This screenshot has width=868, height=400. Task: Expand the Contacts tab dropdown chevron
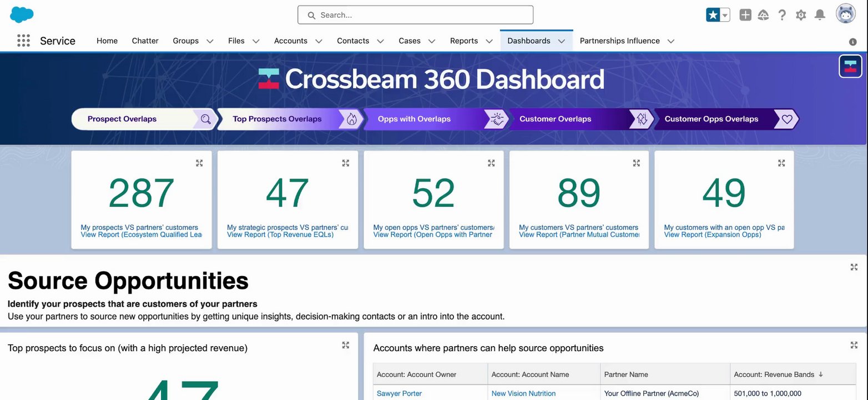pyautogui.click(x=380, y=41)
